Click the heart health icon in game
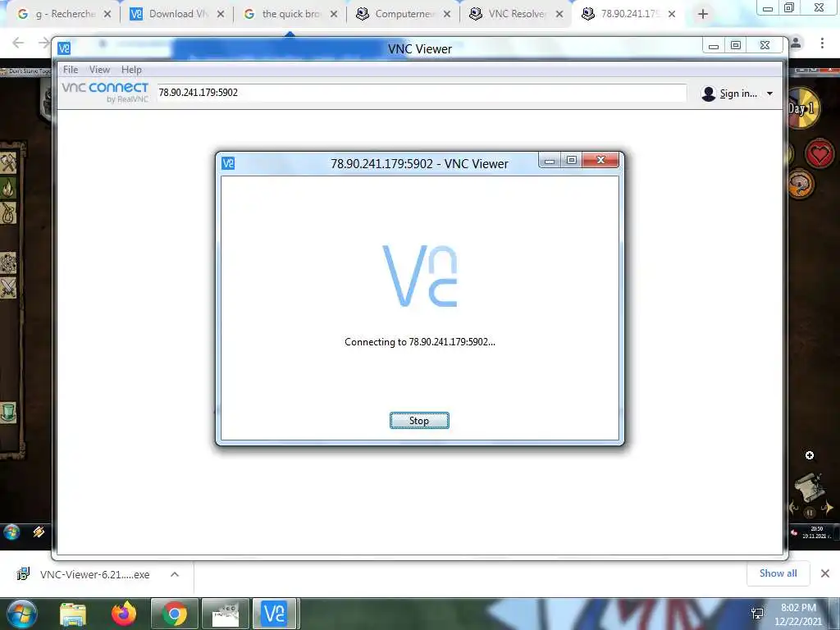The width and height of the screenshot is (840, 630). tap(819, 154)
